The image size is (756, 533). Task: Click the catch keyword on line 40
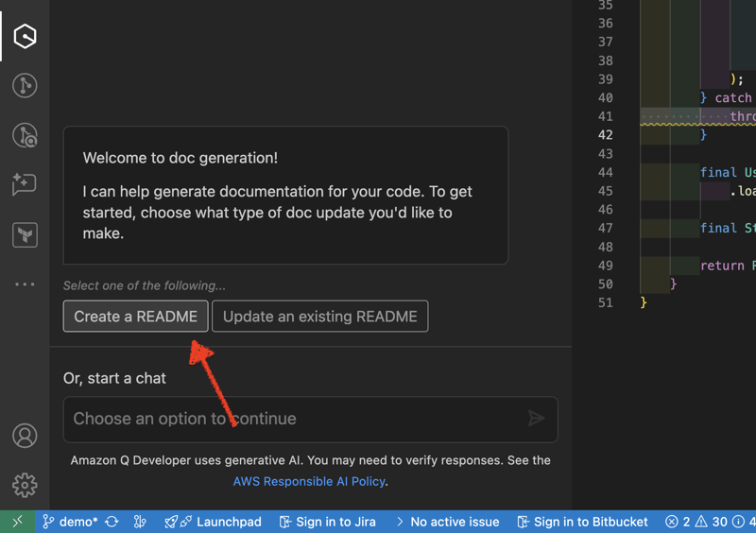point(733,98)
